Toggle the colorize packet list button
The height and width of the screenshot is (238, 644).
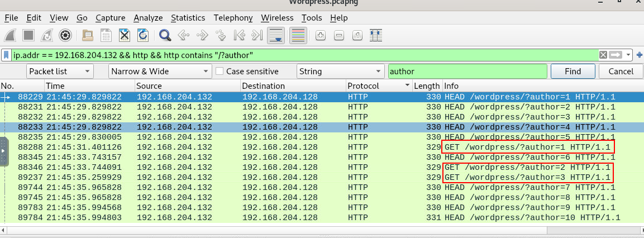(x=298, y=35)
